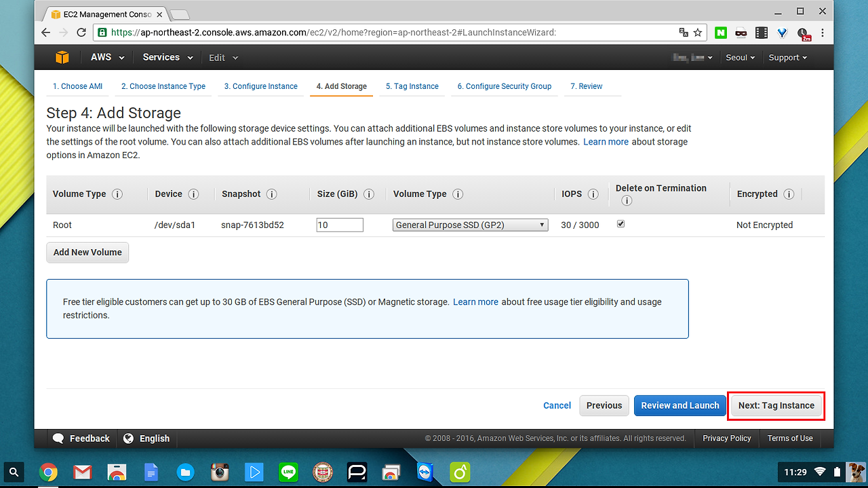Open the Terms of Use link
This screenshot has height=488, width=868.
pos(790,438)
